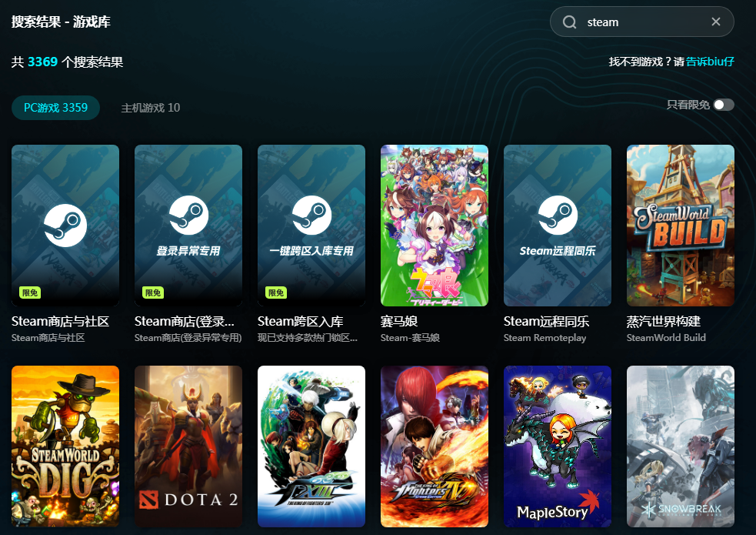Open King of Fighters XIII cover
This screenshot has height=535, width=756.
click(x=311, y=446)
